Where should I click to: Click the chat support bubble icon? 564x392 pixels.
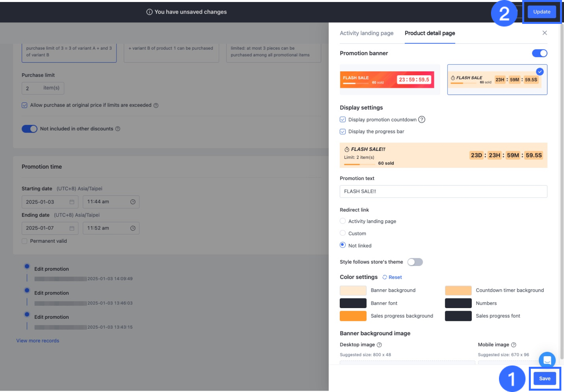(547, 360)
